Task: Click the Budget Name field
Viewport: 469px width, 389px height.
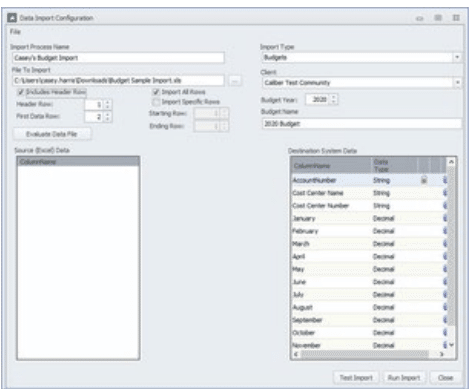Action: (x=362, y=123)
